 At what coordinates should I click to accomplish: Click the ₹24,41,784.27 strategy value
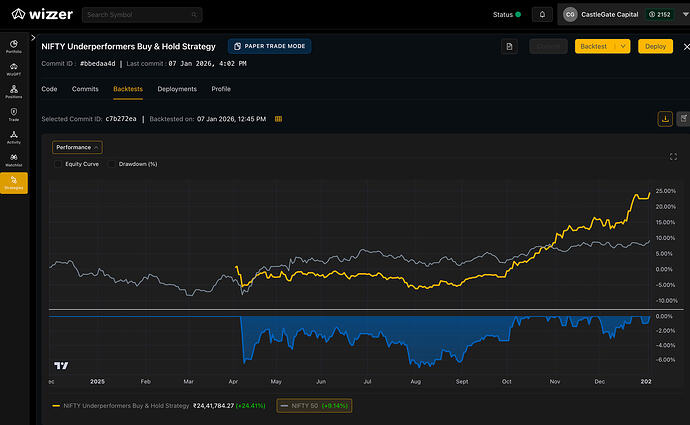pyautogui.click(x=213, y=406)
